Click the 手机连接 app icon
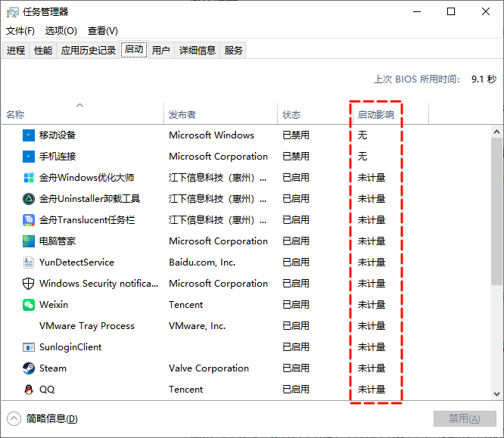The width and height of the screenshot is (504, 438). coord(29,157)
